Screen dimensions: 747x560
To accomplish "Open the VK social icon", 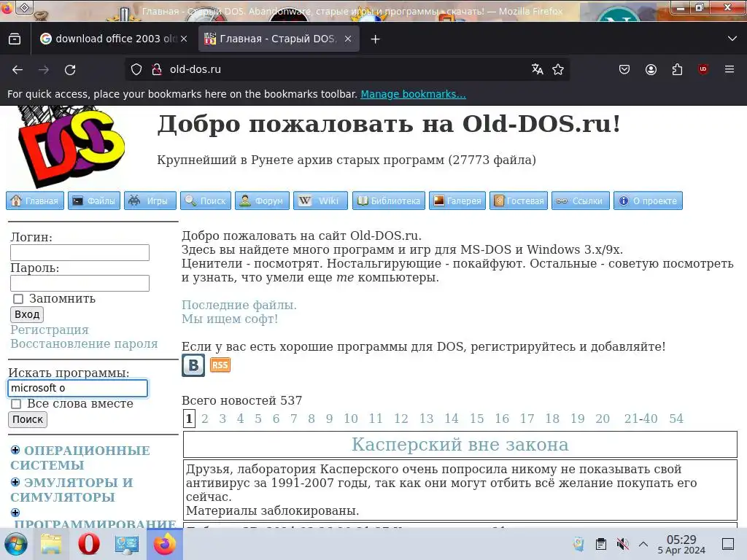I will [x=193, y=365].
